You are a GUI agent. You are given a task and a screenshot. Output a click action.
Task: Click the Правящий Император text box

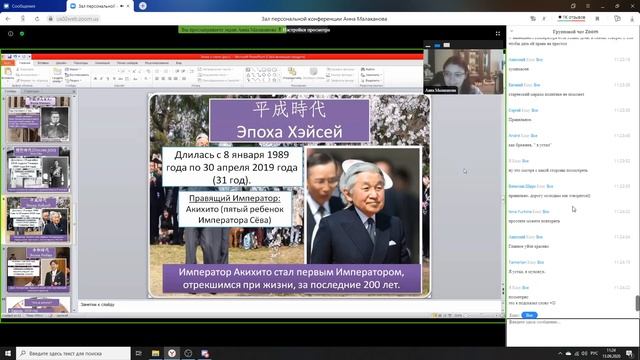coord(235,209)
